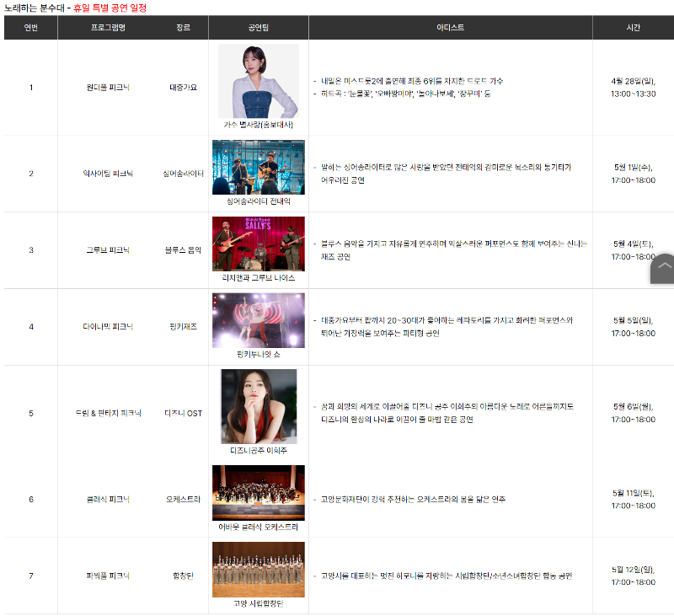Click the caption 리치맨과 그루브 나이스
Screen dimensions: 674x616
click(259, 278)
